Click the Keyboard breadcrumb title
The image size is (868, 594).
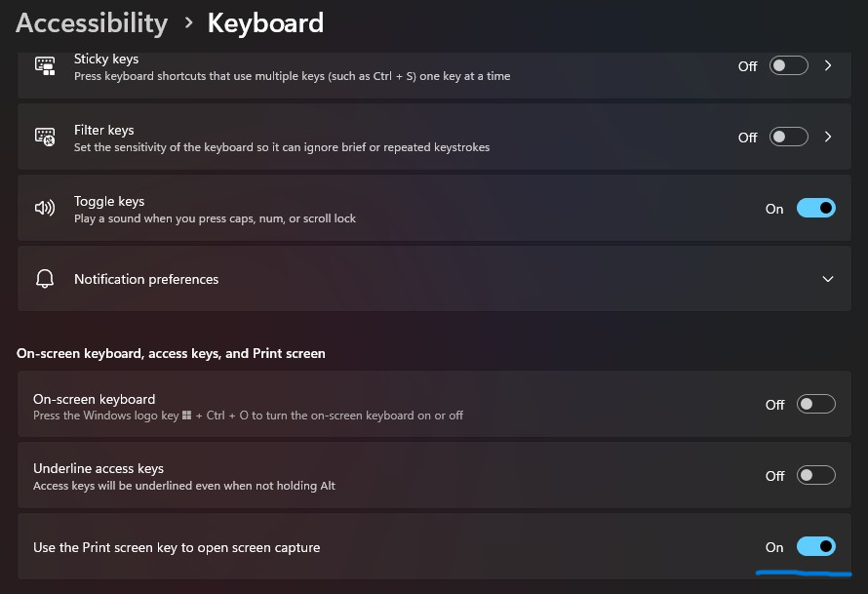coord(265,22)
